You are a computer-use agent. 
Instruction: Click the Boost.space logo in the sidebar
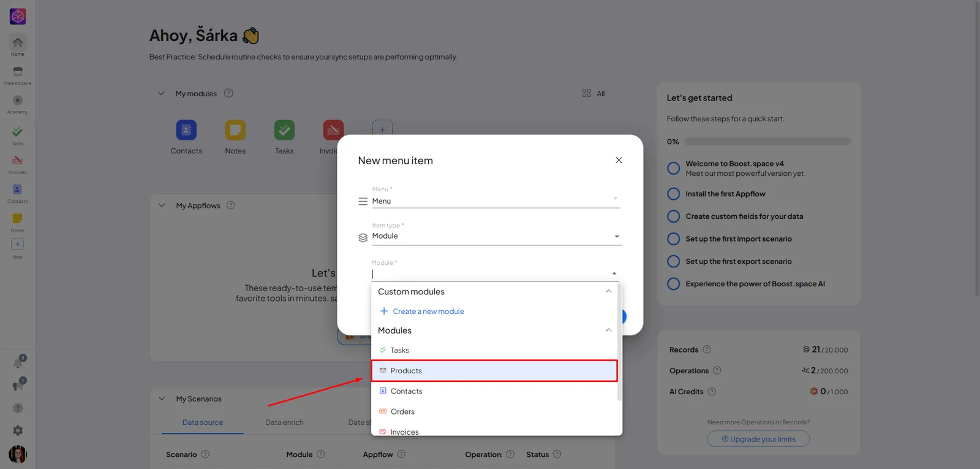(18, 17)
